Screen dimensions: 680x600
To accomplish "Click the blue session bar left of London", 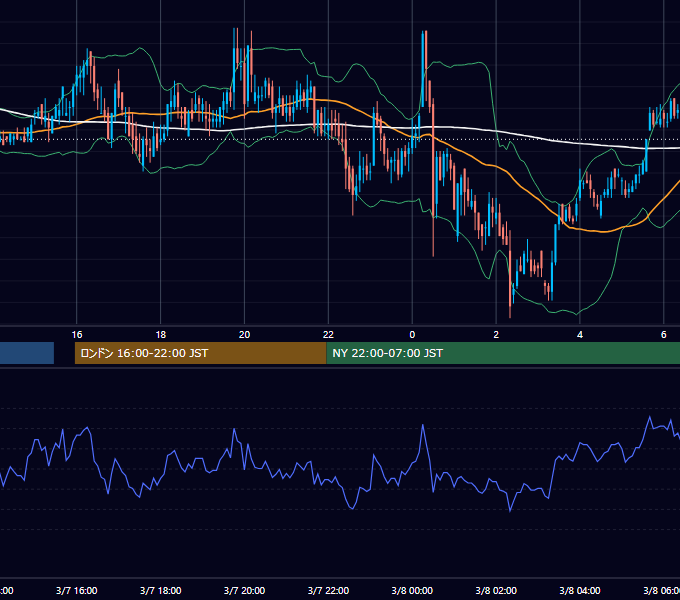I will click(27, 353).
